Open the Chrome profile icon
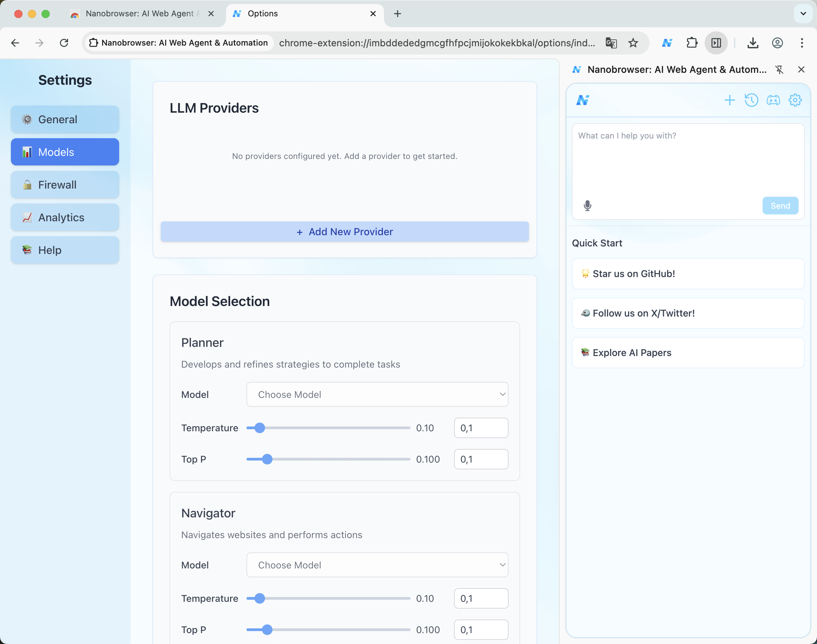This screenshot has height=644, width=817. (777, 43)
